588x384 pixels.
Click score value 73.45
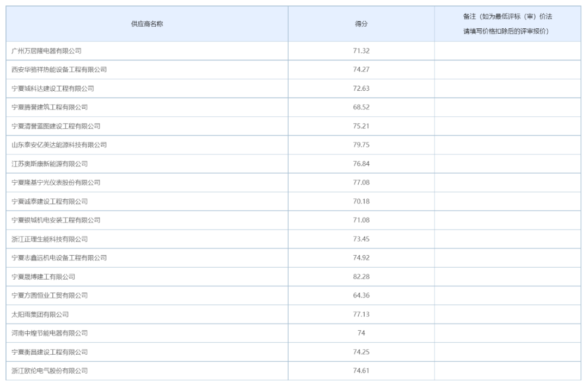tap(361, 239)
